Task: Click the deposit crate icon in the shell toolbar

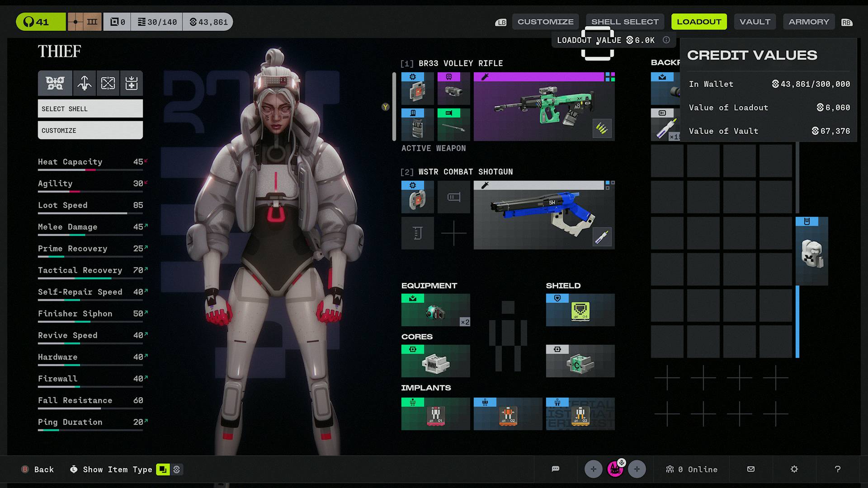Action: [132, 83]
